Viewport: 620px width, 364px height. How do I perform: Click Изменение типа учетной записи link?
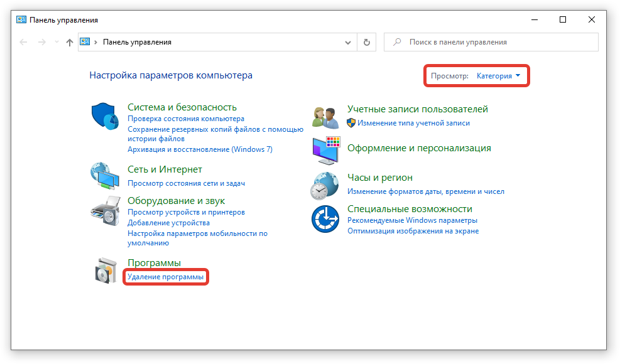click(413, 123)
